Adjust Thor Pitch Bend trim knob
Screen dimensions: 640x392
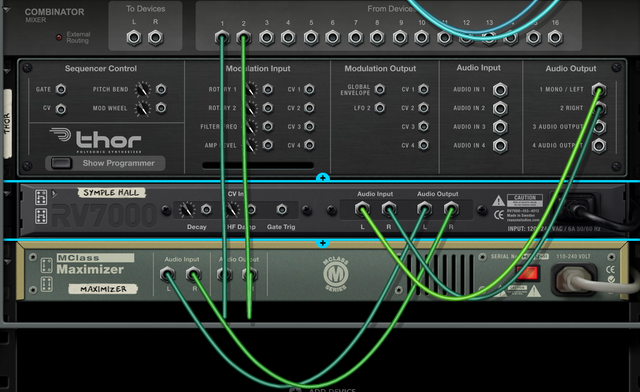[142, 89]
